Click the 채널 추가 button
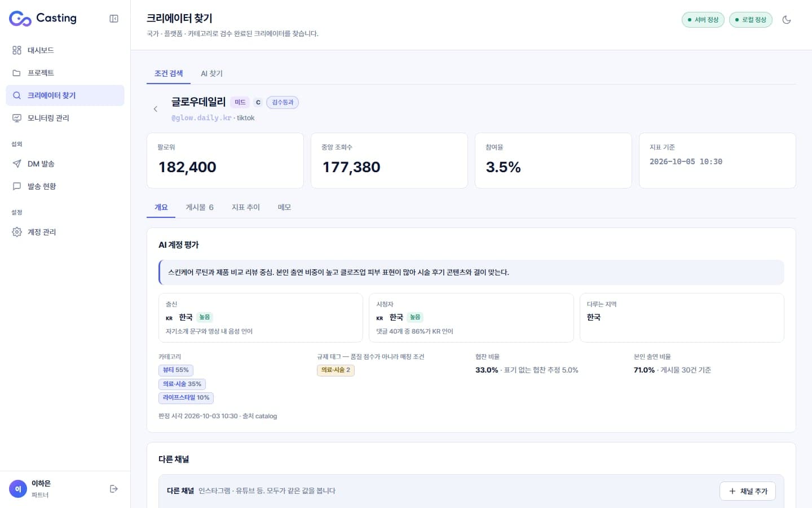This screenshot has width=812, height=508. point(748,491)
